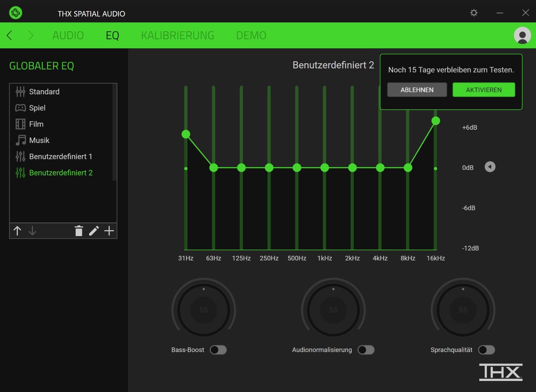The width and height of the screenshot is (536, 392).
Task: Click the 4kHz EQ band handle
Action: click(x=380, y=168)
